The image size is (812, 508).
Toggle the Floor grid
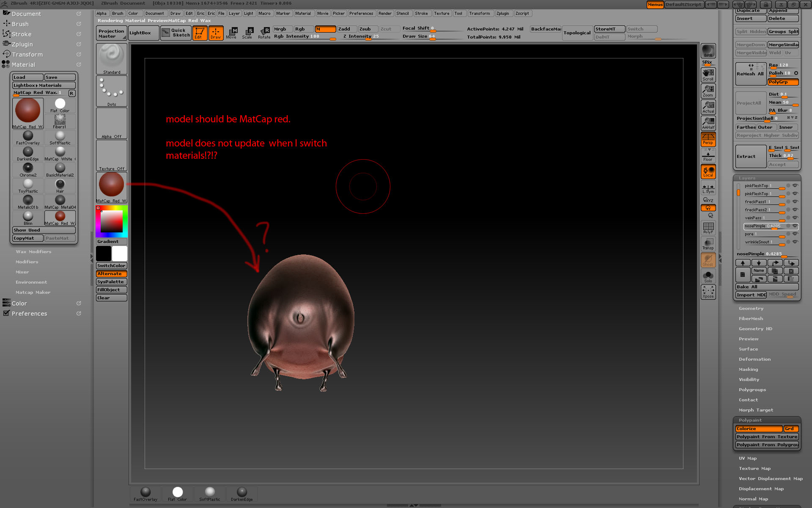coord(708,155)
